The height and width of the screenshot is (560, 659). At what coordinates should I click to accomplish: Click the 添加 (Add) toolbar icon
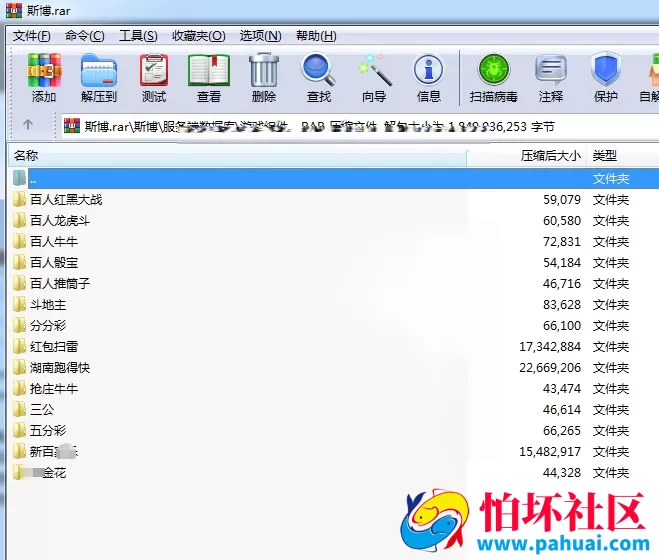tap(44, 78)
